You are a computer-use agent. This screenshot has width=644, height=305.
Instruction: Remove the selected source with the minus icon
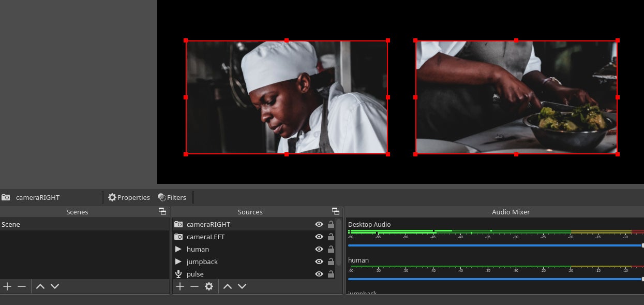194,286
